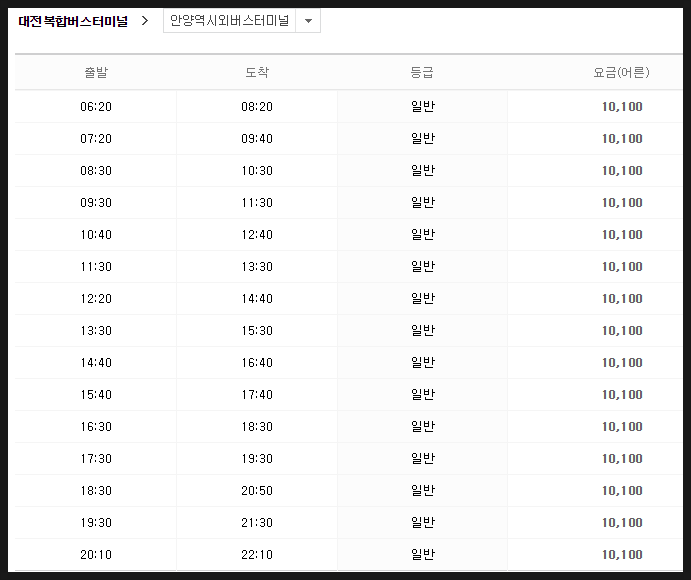Click the 요금(어른) column header
The width and height of the screenshot is (691, 580).
click(621, 72)
